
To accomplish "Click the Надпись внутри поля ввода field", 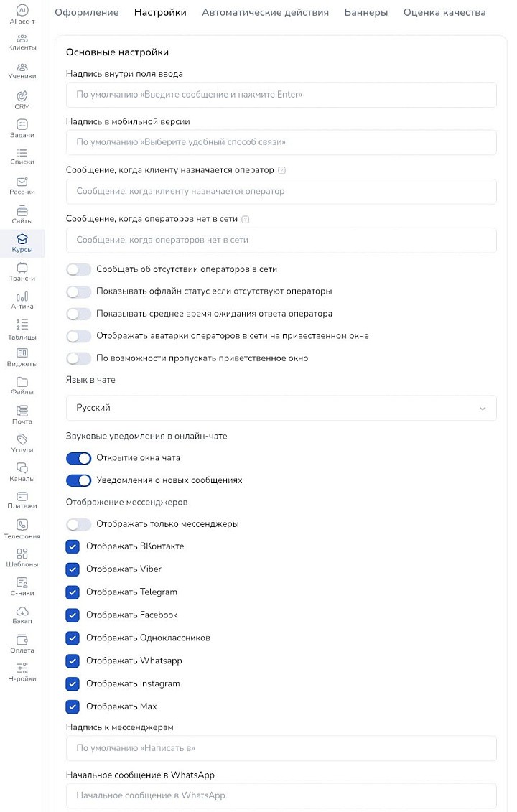I will [281, 95].
